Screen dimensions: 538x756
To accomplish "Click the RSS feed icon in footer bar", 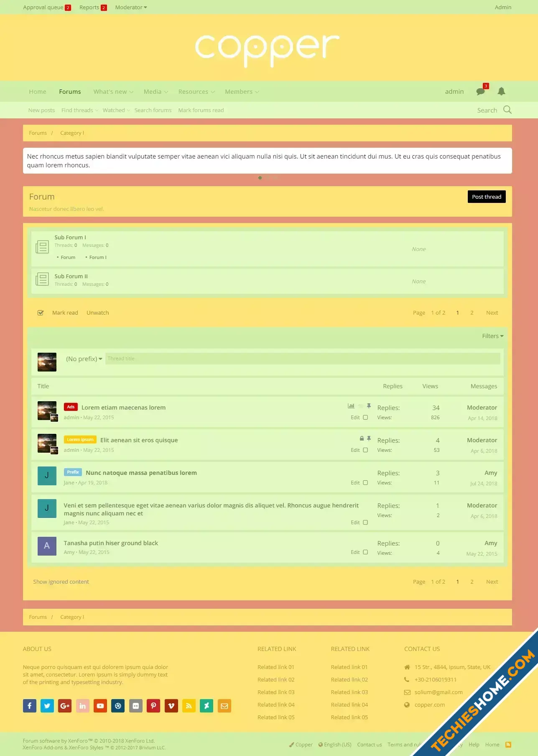I will [508, 744].
